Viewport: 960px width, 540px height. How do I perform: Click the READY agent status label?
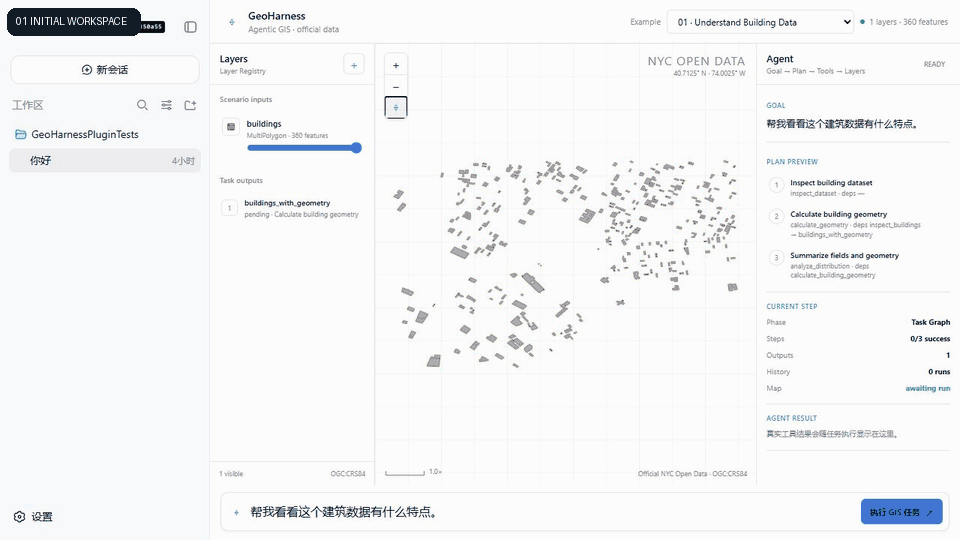coord(934,64)
